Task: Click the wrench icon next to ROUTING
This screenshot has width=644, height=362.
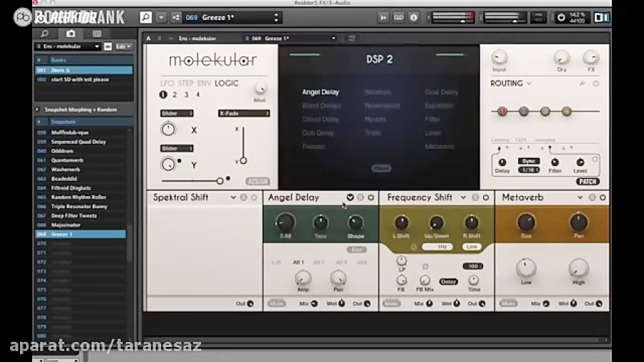Action: point(582,84)
